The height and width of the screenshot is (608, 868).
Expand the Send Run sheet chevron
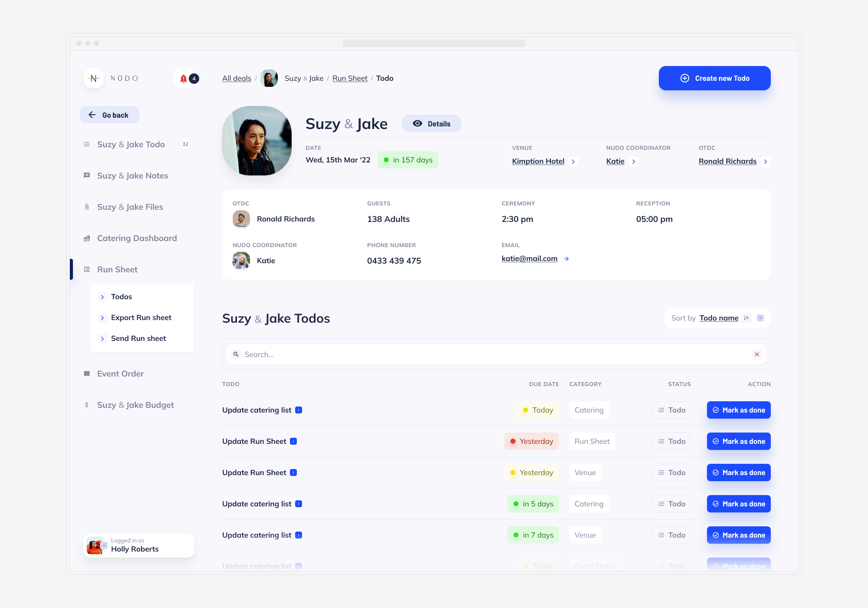tap(102, 339)
